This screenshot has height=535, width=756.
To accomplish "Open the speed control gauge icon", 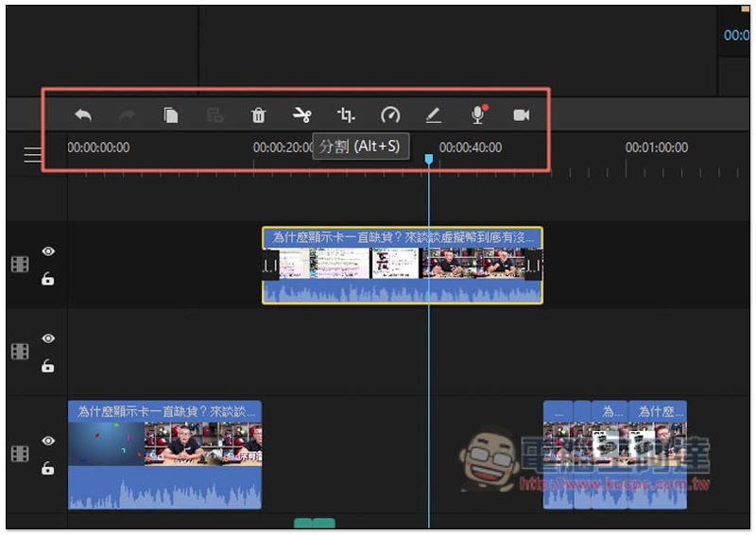I will tap(390, 115).
